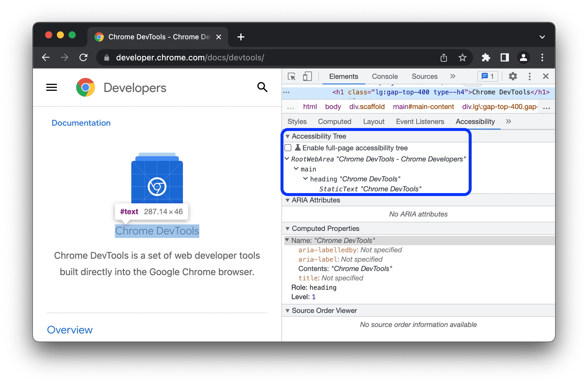The width and height of the screenshot is (588, 385).
Task: Click the Overview link
Action: [x=70, y=330]
